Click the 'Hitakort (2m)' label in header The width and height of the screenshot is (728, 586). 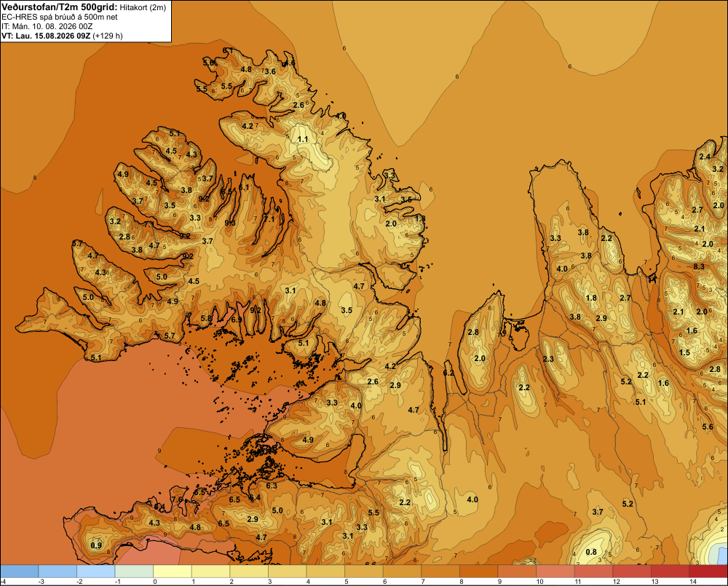click(143, 7)
